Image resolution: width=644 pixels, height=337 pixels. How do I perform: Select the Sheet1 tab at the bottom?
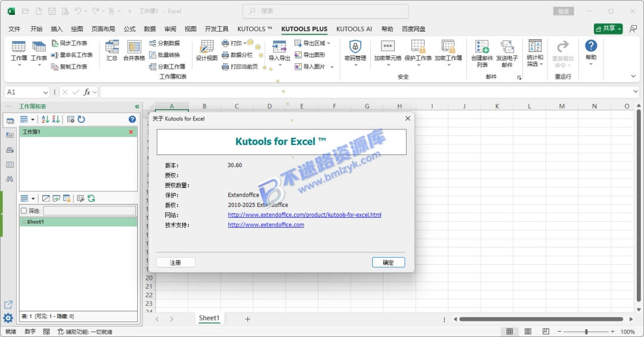tap(209, 318)
